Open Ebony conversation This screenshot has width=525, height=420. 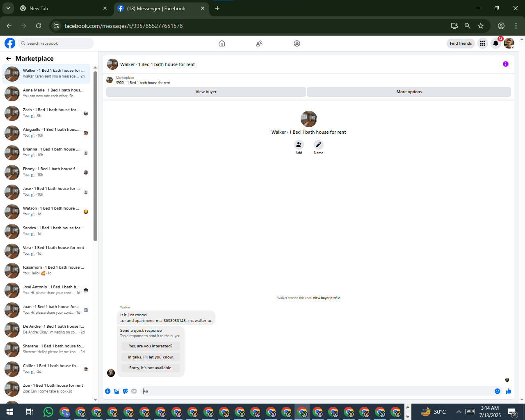46,172
